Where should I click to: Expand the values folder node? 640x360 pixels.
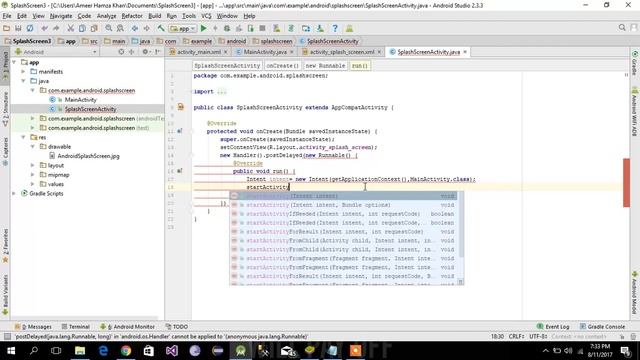pyautogui.click(x=33, y=184)
